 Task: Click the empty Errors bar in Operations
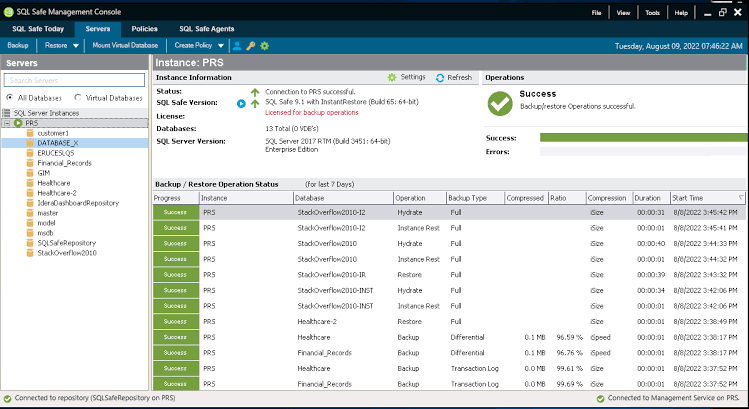tap(643, 151)
